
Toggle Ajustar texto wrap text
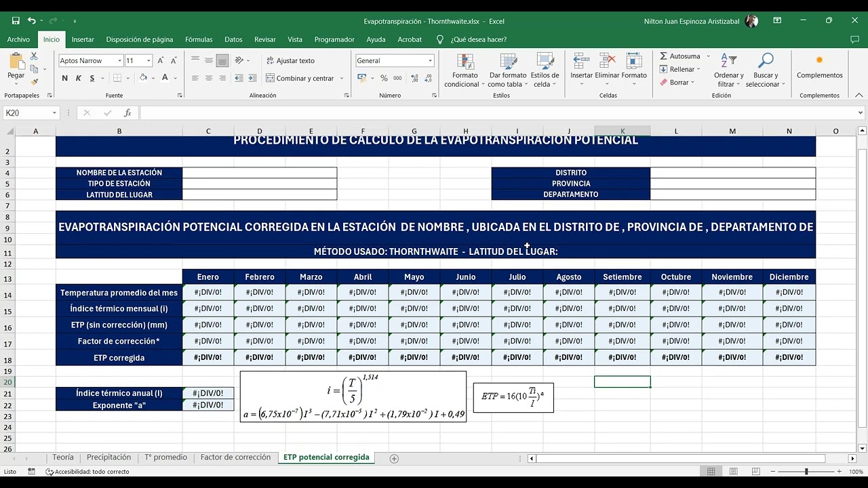[290, 60]
